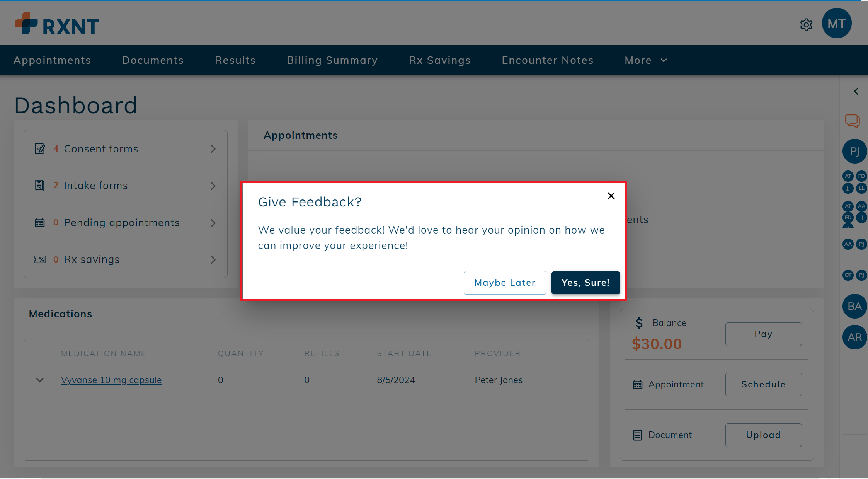Viewport: 868px width, 479px height.
Task: Open the Rx savings row chevron
Action: coord(213,260)
